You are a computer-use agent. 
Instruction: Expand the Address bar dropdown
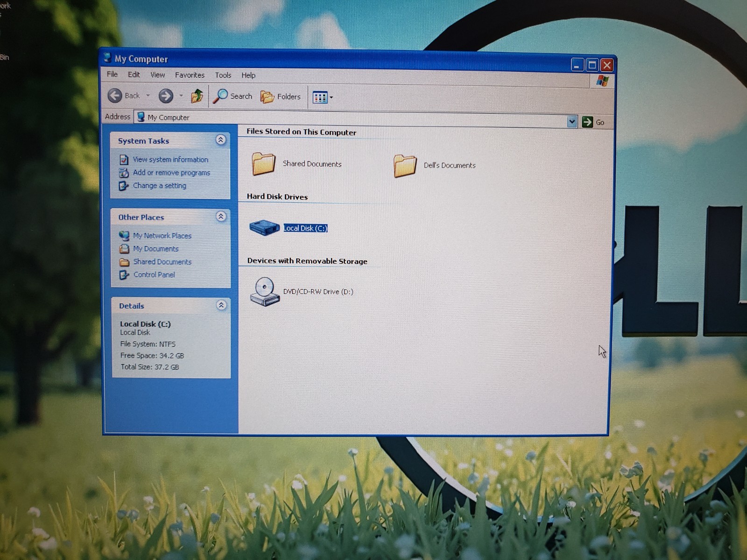[572, 122]
